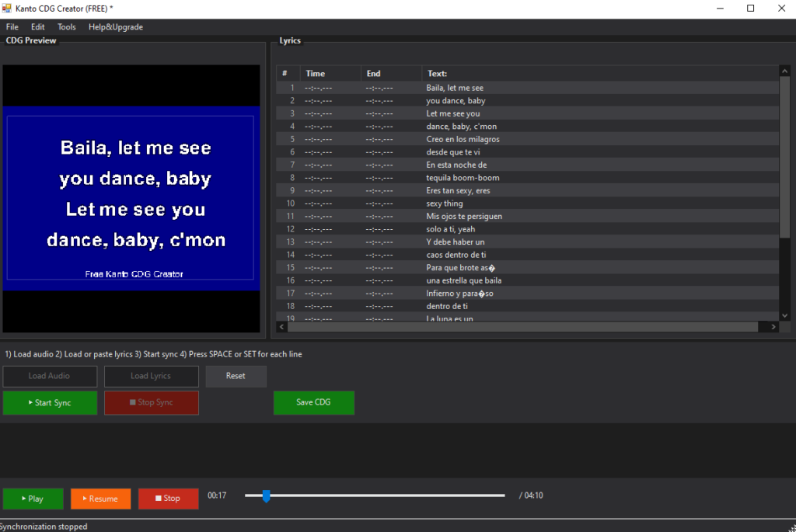The width and height of the screenshot is (796, 532).
Task: Select lyric row 'Creo en los milagros'
Action: click(x=463, y=139)
